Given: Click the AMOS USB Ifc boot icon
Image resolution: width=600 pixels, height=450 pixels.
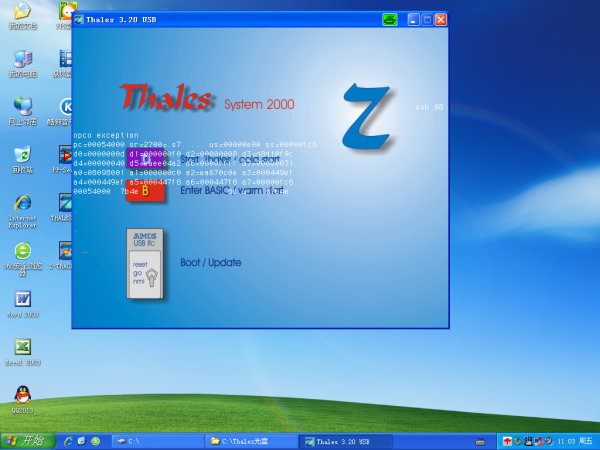Looking at the screenshot, I should pyautogui.click(x=145, y=263).
